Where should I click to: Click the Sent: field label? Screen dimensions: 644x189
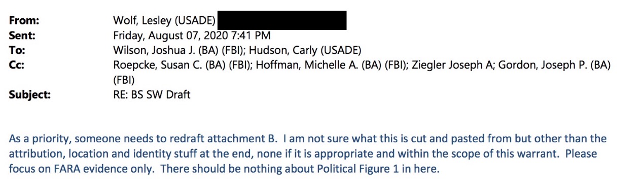coord(22,36)
